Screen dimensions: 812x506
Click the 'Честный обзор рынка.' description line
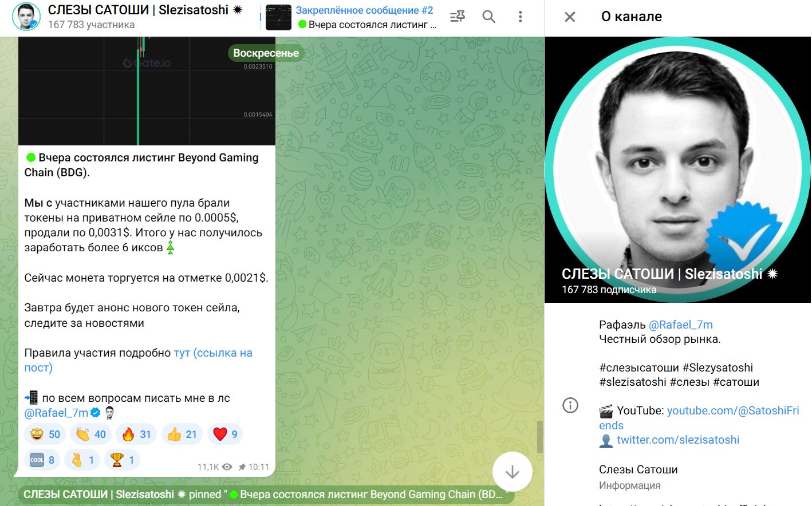[x=660, y=339]
